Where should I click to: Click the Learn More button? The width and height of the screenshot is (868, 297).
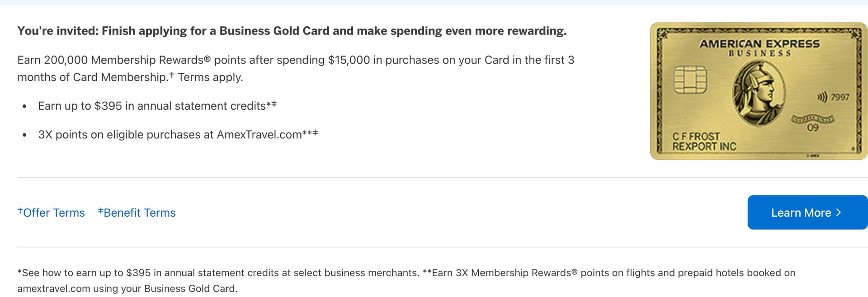801,213
